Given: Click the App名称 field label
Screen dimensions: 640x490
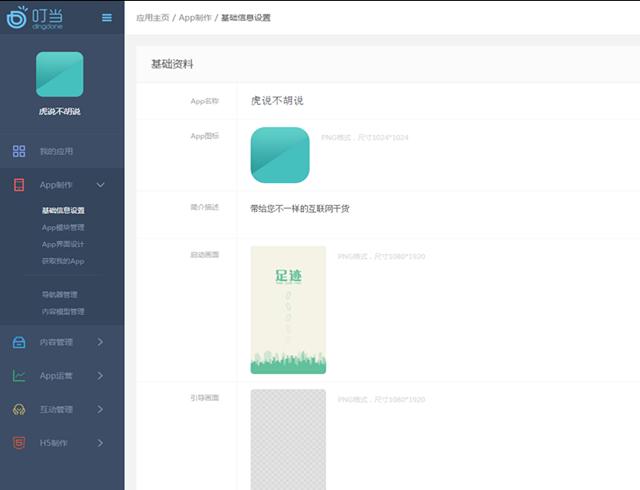Looking at the screenshot, I should click(x=205, y=101).
